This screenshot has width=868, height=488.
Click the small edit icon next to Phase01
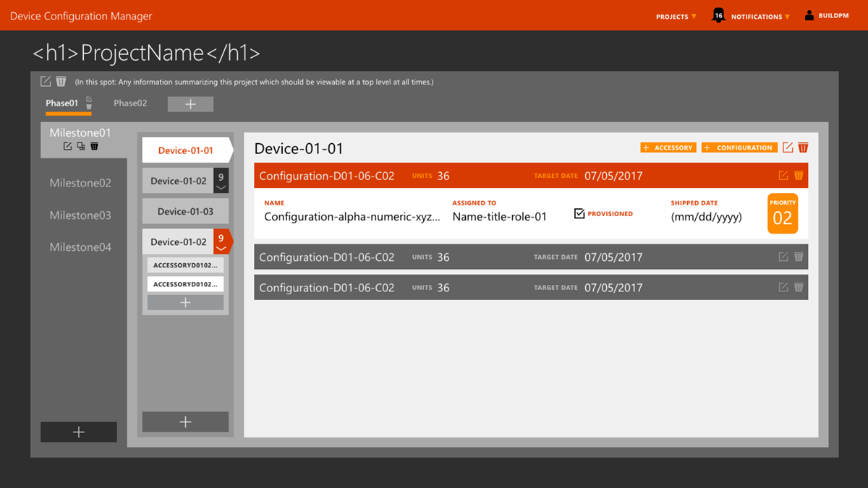[x=89, y=99]
